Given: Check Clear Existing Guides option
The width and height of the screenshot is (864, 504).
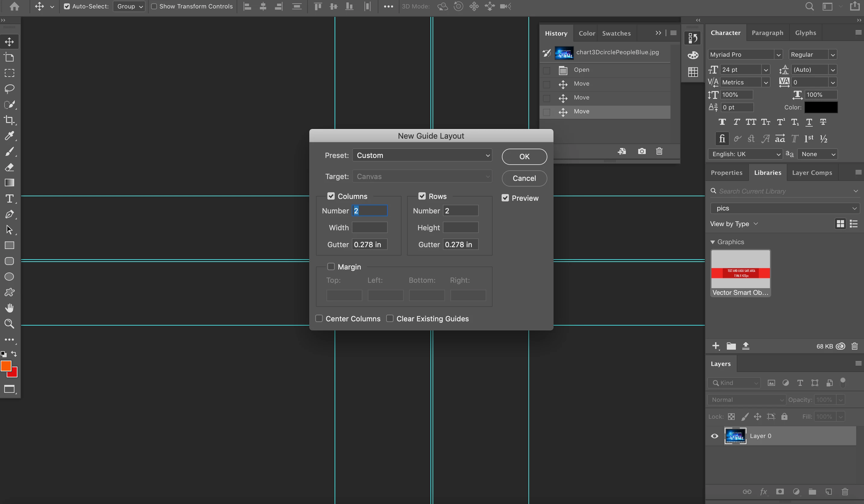Looking at the screenshot, I should click(x=389, y=319).
